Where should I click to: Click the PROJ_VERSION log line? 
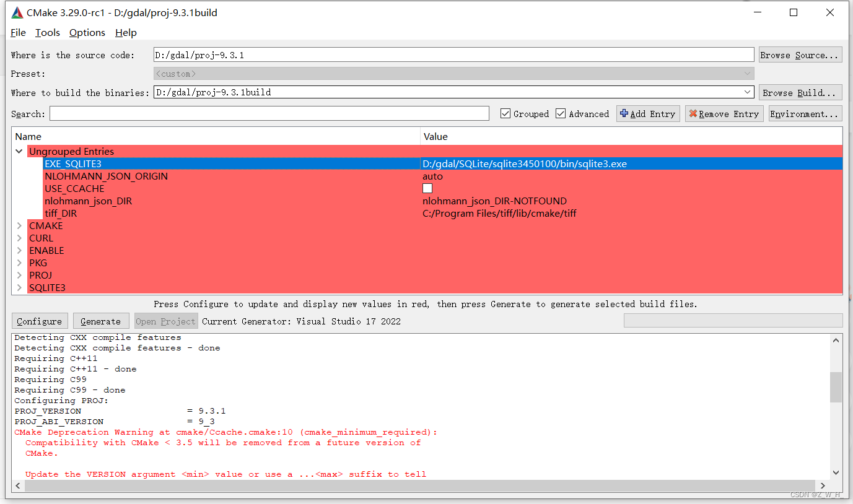point(120,411)
